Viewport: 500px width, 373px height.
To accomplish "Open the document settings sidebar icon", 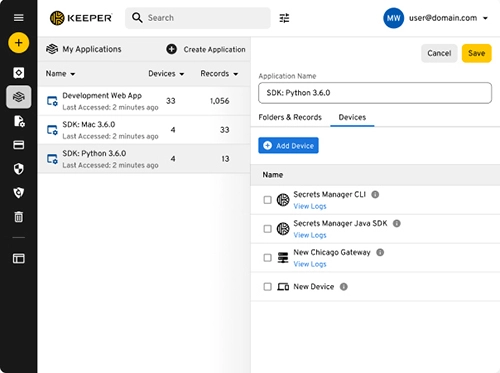I will (x=19, y=121).
